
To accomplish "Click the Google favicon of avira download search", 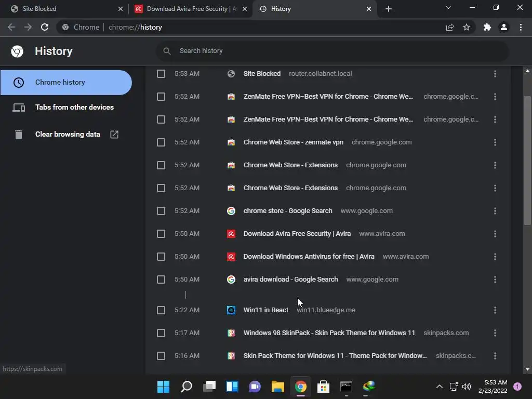I will point(231,280).
